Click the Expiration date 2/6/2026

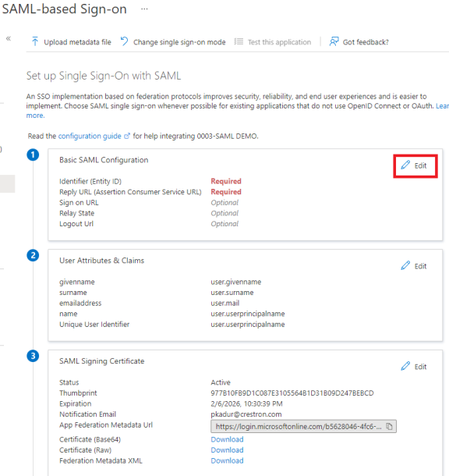tap(247, 403)
